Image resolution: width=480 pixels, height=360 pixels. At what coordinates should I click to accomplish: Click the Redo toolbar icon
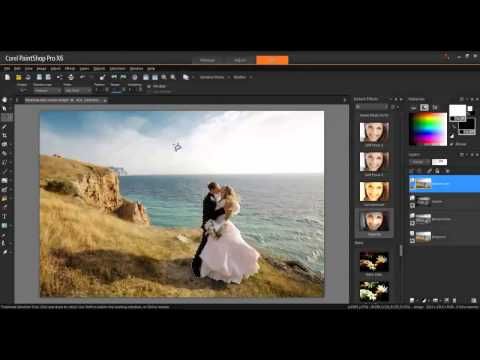pos(92,77)
